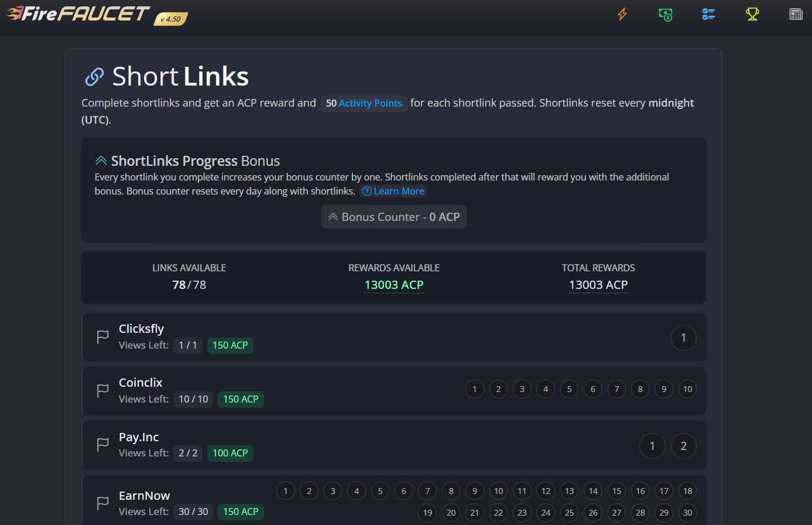Click the EarnNow 150 ACP reward badge
The height and width of the screenshot is (525, 812).
tap(241, 512)
